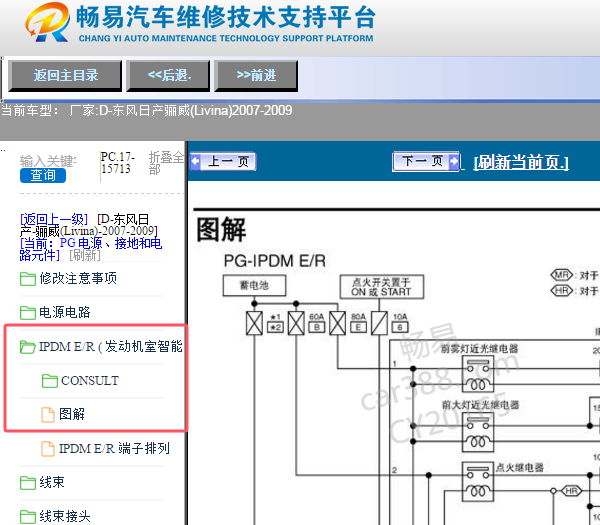Click the left arrow icon on 上一页
Viewport: 600px width, 525px height.
(196, 161)
